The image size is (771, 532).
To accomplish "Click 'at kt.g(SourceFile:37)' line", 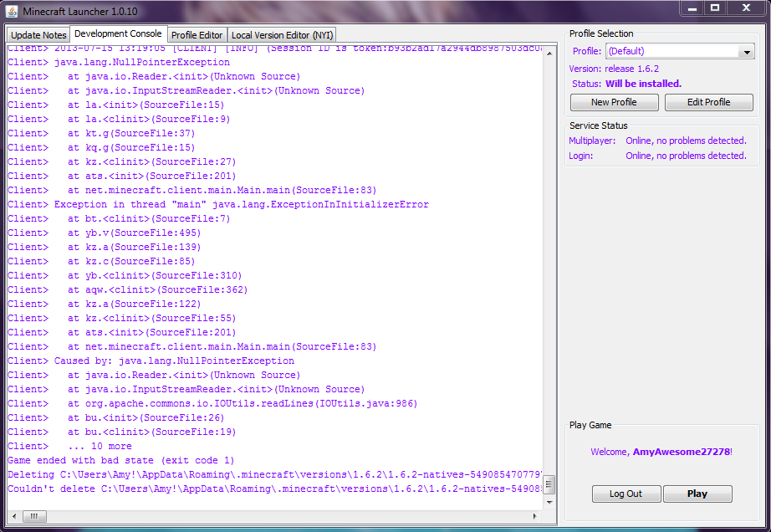I will pyautogui.click(x=101, y=133).
